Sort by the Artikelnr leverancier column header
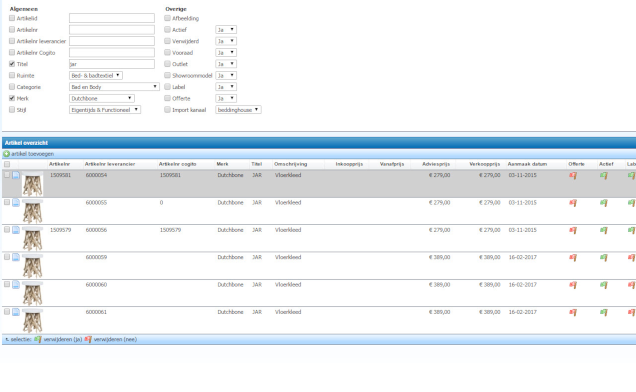This screenshot has height=392, width=636. pyautogui.click(x=110, y=164)
